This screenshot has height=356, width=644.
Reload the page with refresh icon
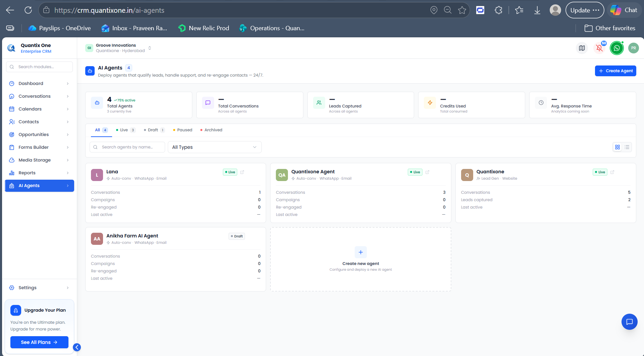coord(28,10)
